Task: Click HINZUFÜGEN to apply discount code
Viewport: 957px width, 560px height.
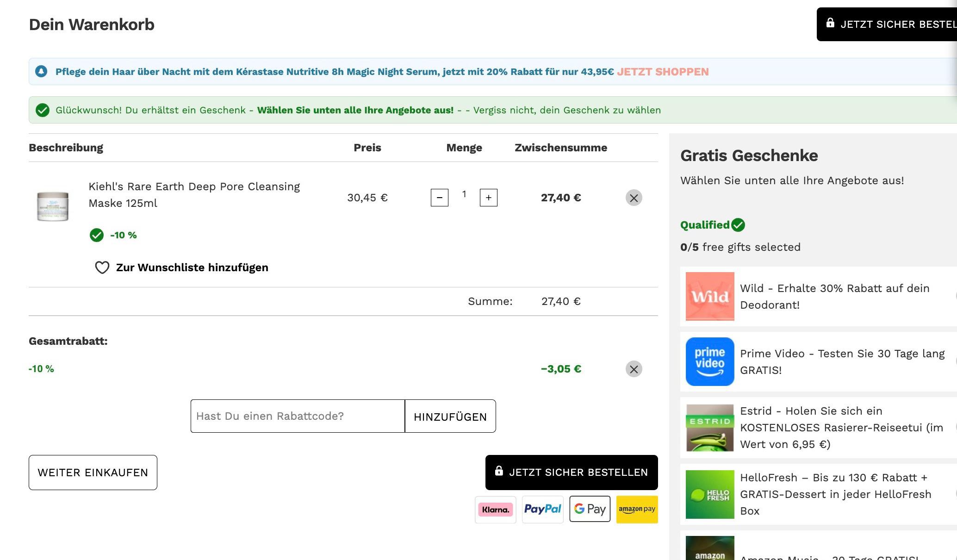Action: point(450,416)
